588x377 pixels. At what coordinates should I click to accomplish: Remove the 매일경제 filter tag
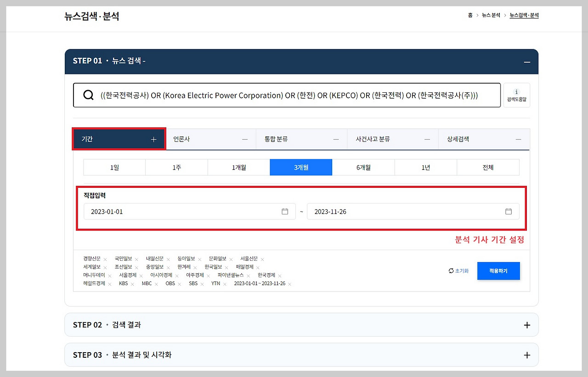[x=258, y=268]
